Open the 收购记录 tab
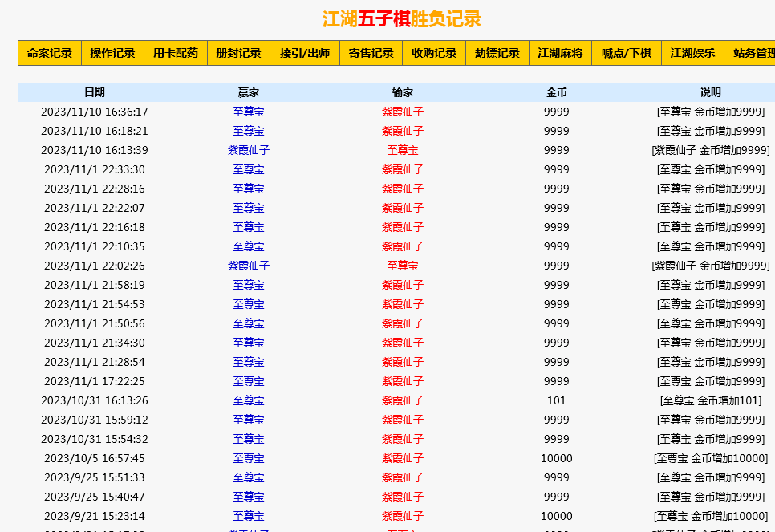 435,53
